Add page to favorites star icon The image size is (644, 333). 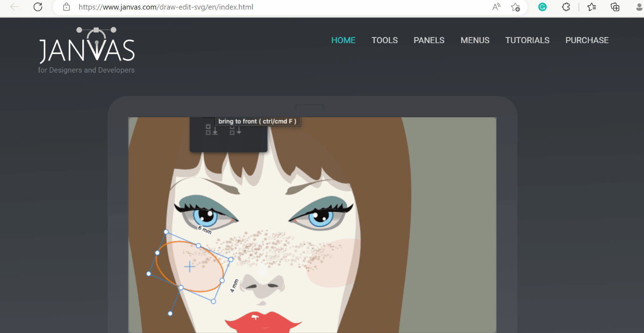click(515, 7)
